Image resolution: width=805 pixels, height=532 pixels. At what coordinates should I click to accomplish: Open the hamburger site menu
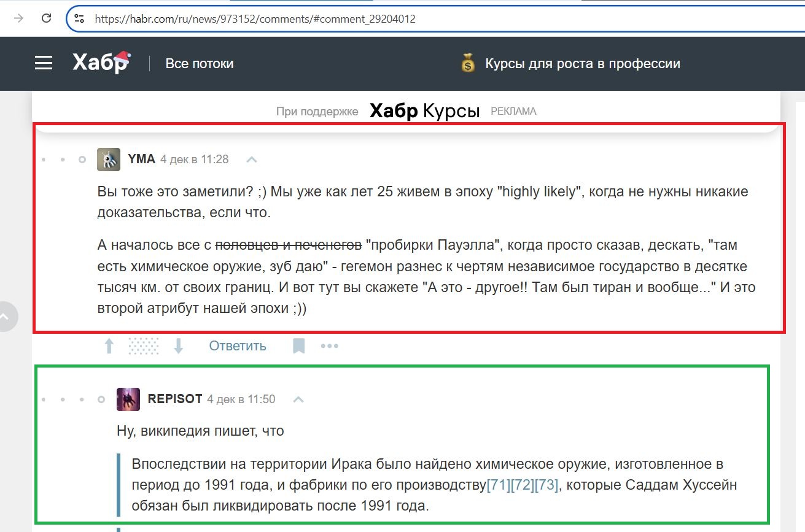click(x=43, y=63)
